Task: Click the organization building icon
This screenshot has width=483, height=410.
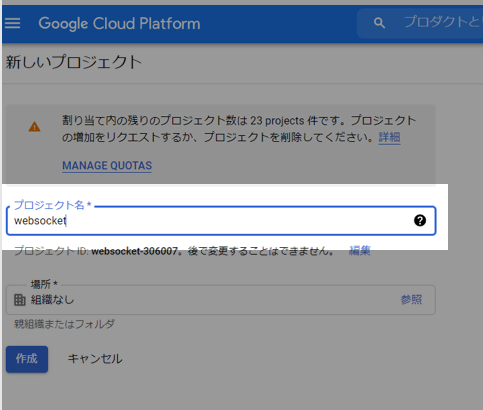Action: 20,300
